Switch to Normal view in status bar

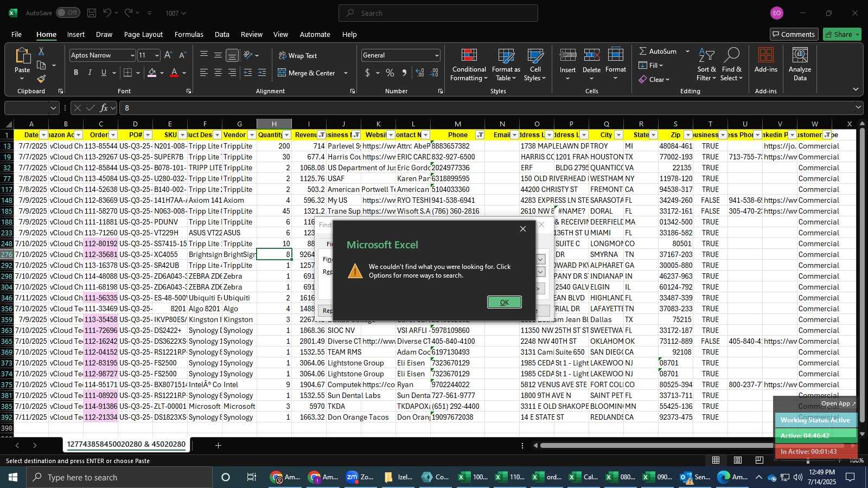pos(716,460)
